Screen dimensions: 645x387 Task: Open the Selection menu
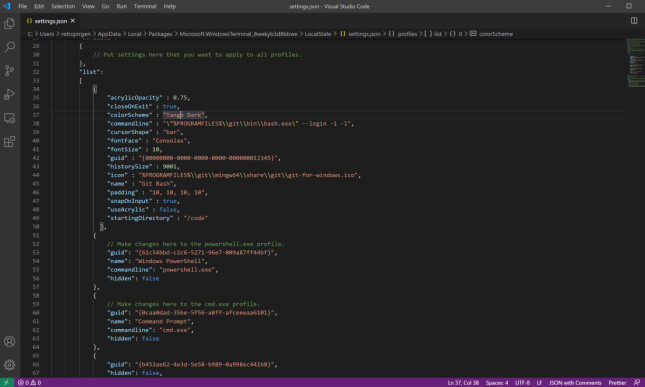pyautogui.click(x=63, y=6)
